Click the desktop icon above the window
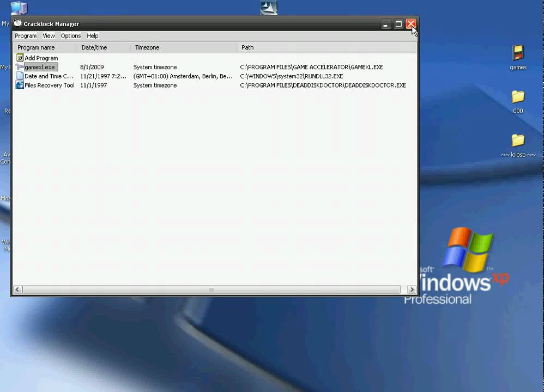Screen dimensions: 544x392 click(x=269, y=8)
